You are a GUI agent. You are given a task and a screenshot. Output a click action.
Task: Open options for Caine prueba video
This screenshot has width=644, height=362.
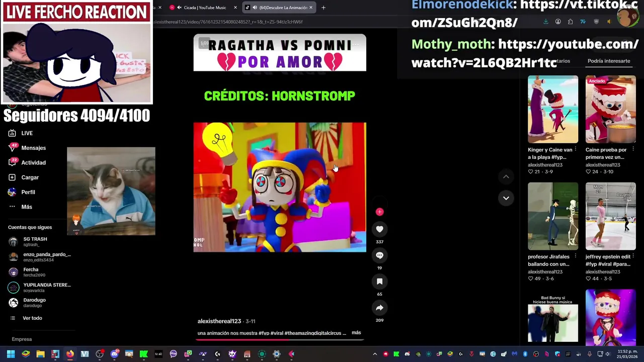pos(633,149)
